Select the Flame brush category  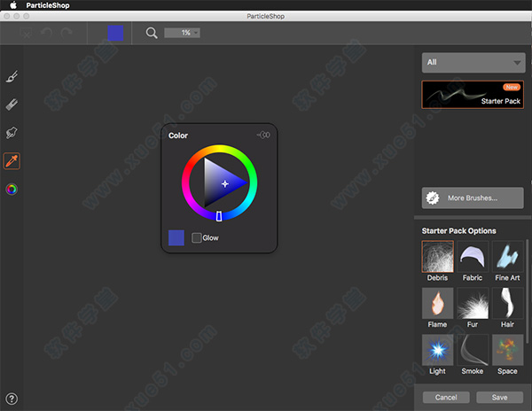coord(437,308)
